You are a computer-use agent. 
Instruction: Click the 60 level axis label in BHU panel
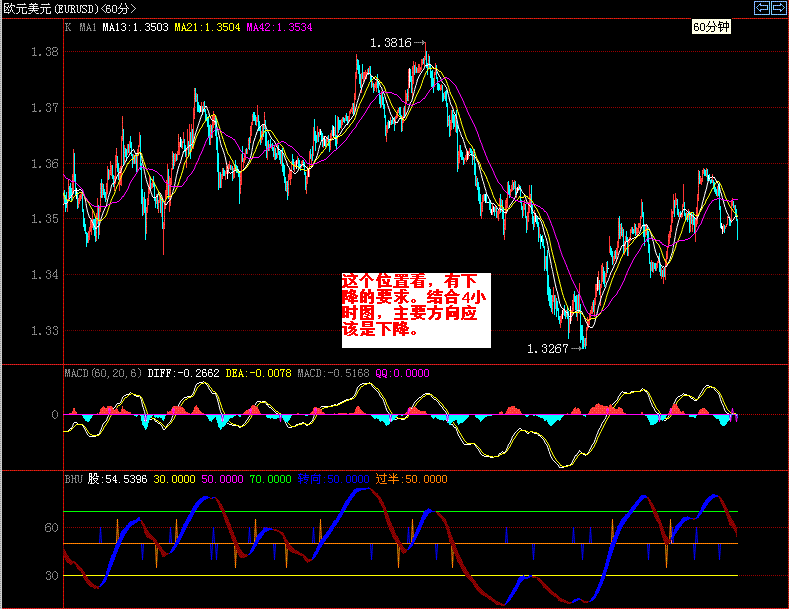pos(51,527)
